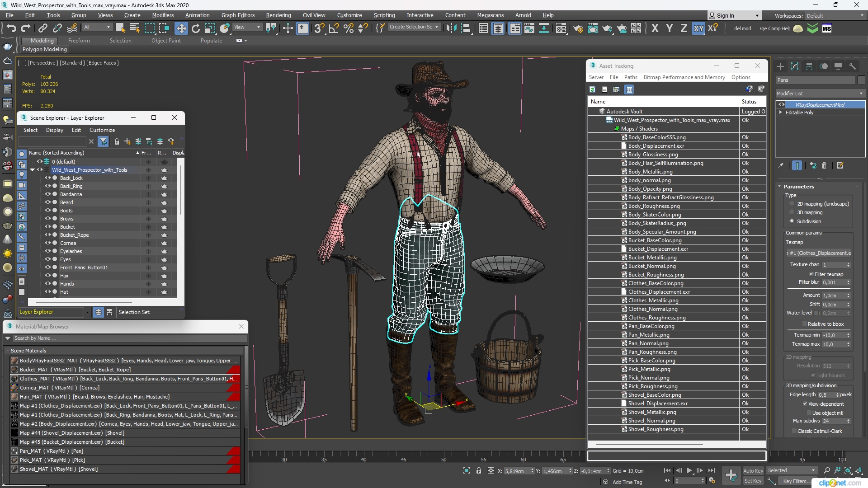Open the Modifier List dropdown
The height and width of the screenshot is (488, 868).
coord(820,93)
